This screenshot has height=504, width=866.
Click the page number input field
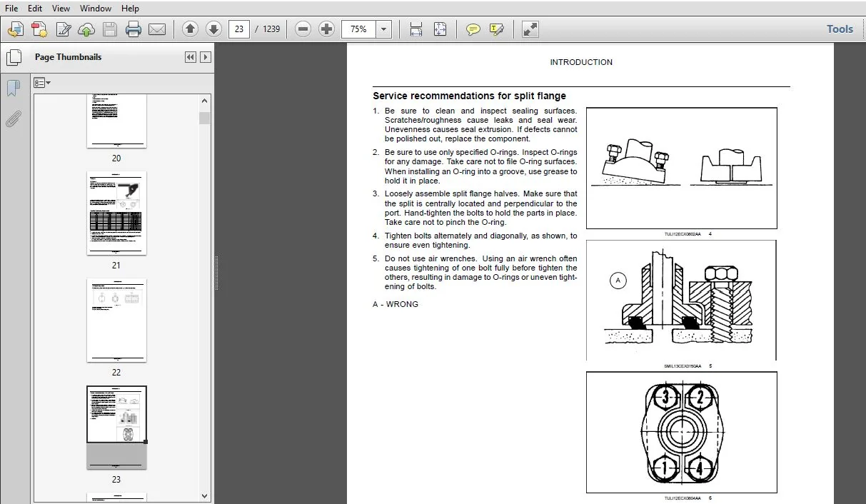tap(239, 29)
